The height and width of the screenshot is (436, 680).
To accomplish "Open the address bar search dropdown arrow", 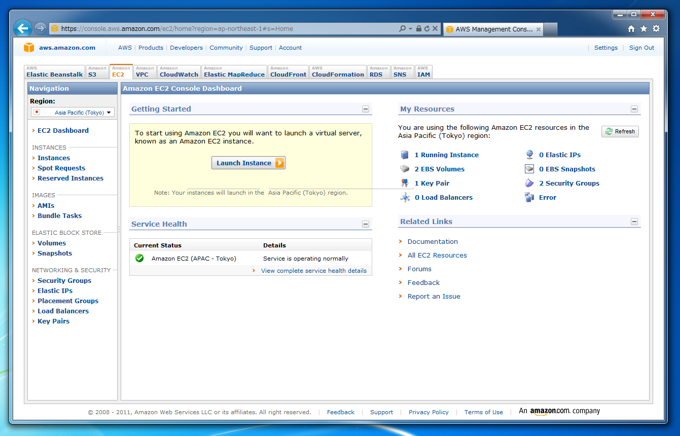I will [x=410, y=29].
